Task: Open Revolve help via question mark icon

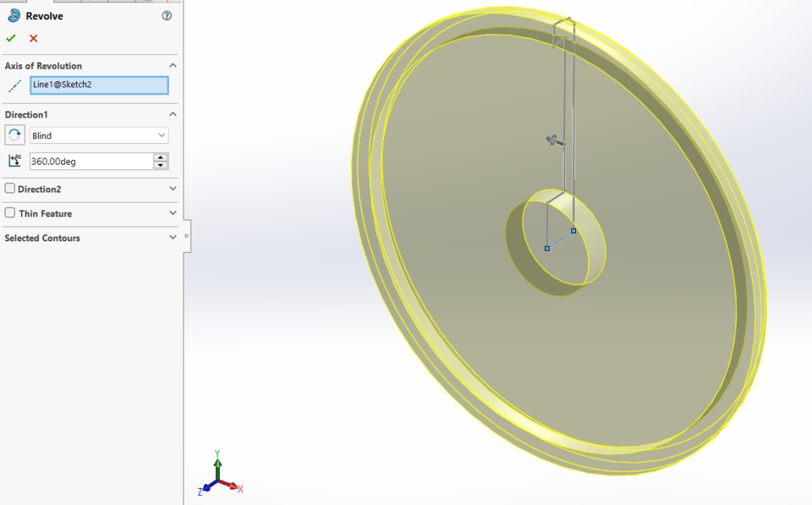Action: pyautogui.click(x=167, y=15)
